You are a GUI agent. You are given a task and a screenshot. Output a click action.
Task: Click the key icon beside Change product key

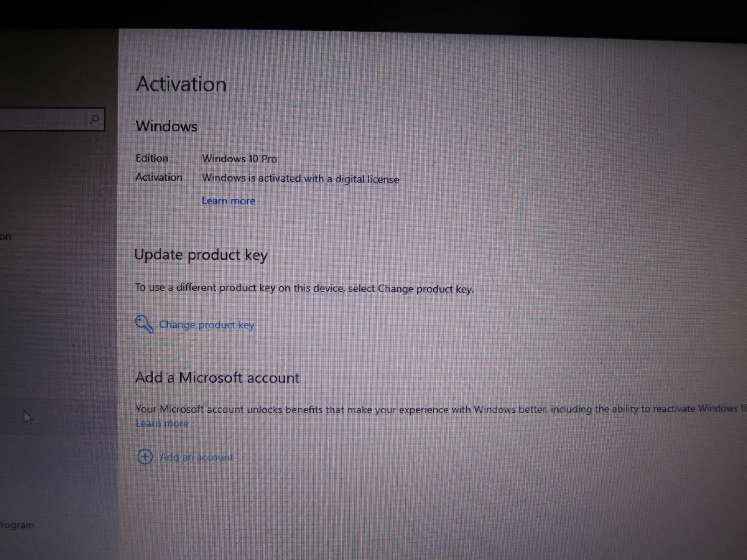point(144,324)
